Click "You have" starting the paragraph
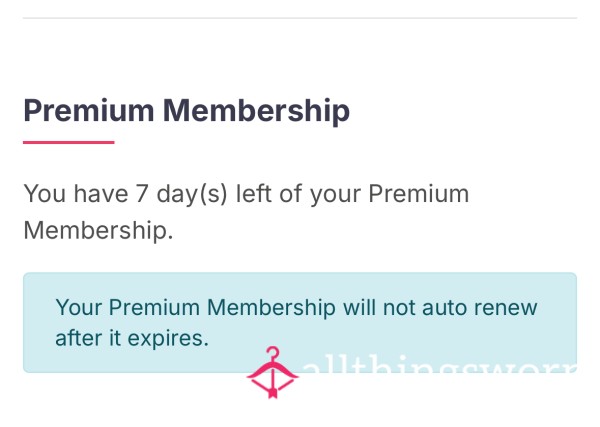This screenshot has height=427, width=600. click(76, 194)
